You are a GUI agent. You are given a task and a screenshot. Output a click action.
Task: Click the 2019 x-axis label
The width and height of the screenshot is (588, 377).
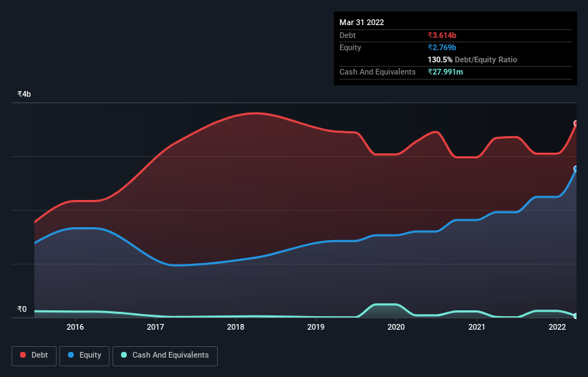(316, 327)
